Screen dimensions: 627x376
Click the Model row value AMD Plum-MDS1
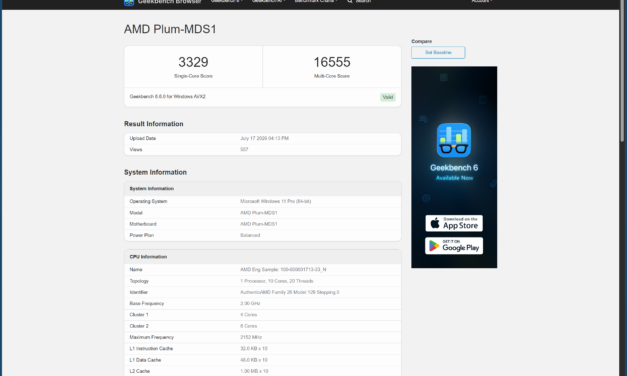(x=259, y=213)
